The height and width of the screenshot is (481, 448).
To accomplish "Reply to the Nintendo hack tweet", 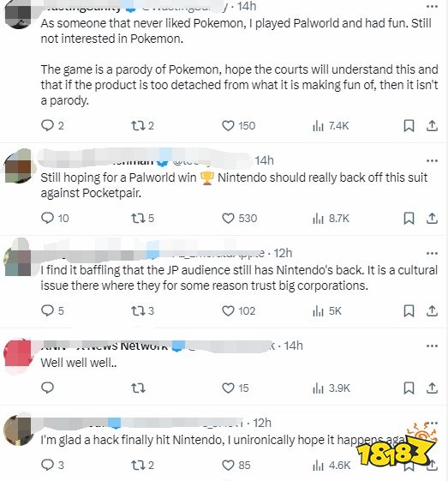I will click(52, 465).
